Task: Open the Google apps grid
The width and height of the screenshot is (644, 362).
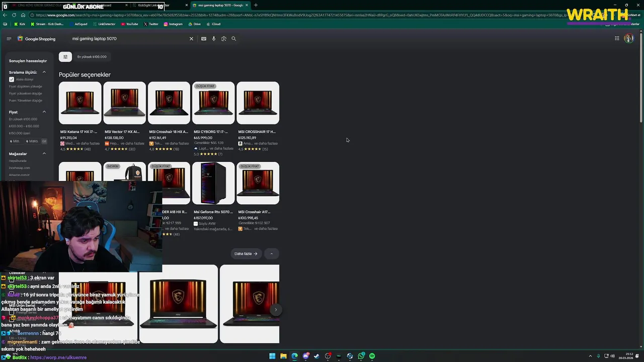Action: coord(617,38)
